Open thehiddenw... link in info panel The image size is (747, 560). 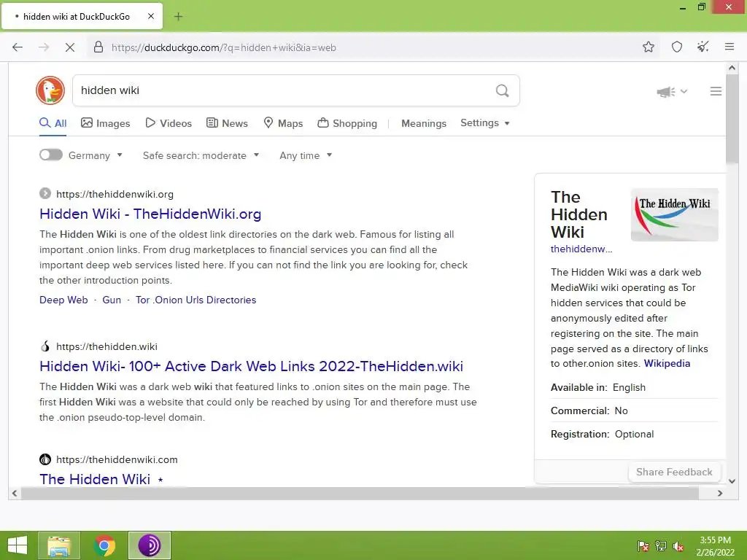(x=581, y=249)
